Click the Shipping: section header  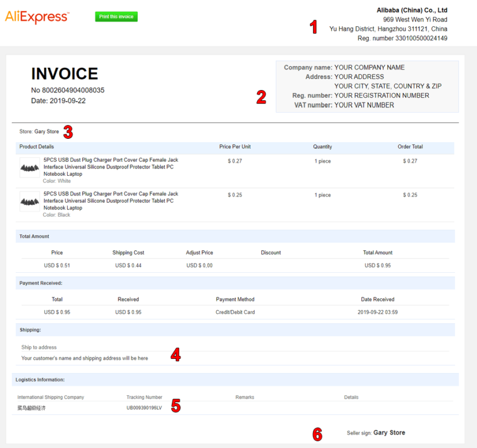coord(235,330)
